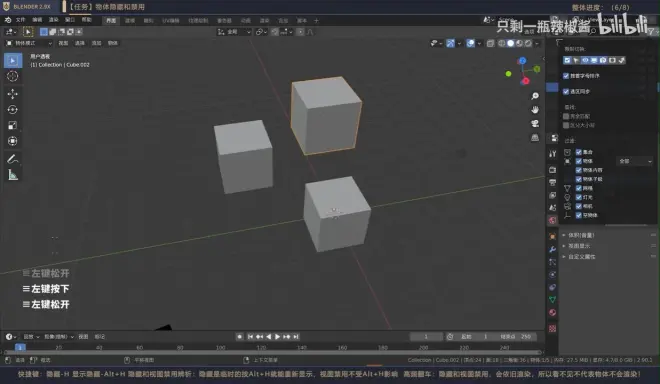Open the Particles properties tab
The height and width of the screenshot is (384, 660).
click(553, 262)
